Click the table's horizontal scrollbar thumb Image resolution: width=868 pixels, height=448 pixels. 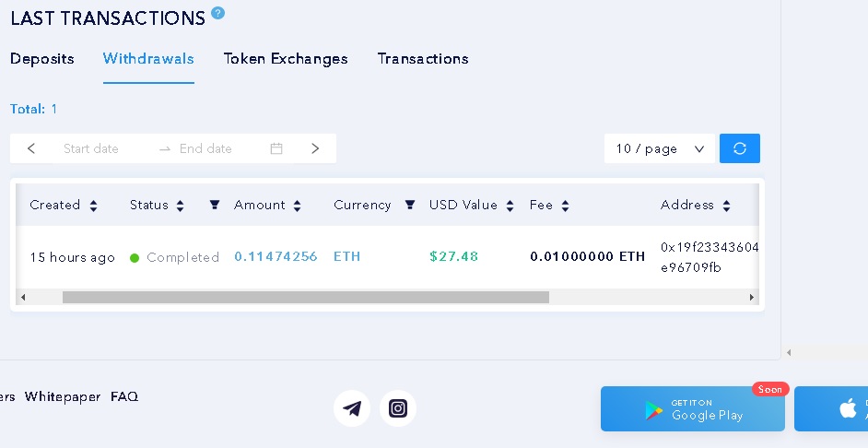coord(306,298)
